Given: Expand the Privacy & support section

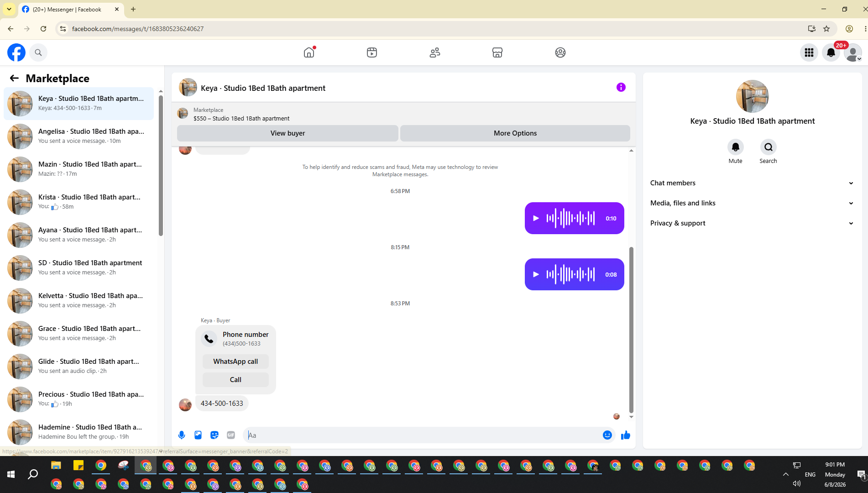Looking at the screenshot, I should click(752, 223).
